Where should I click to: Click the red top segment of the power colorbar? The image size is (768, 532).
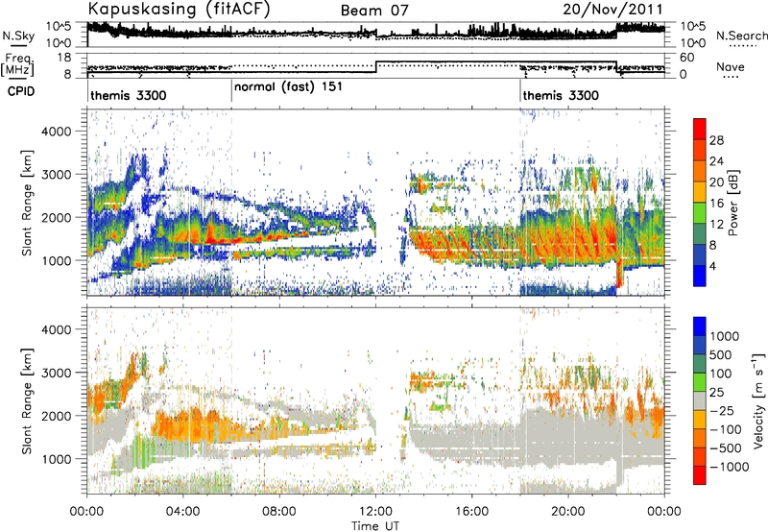(x=700, y=130)
